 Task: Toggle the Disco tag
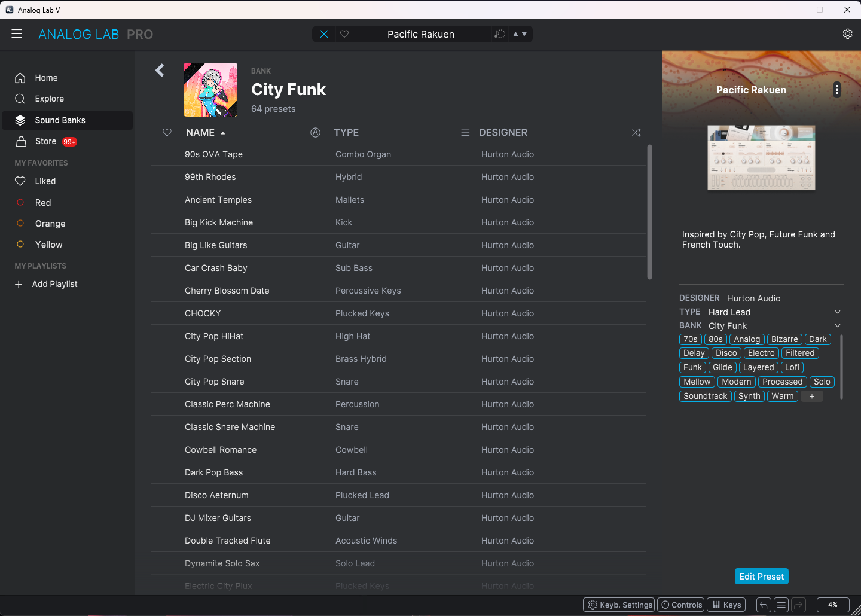(x=726, y=353)
